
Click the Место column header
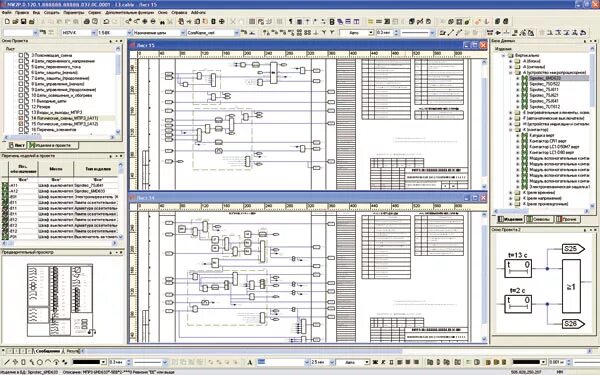tap(56, 169)
